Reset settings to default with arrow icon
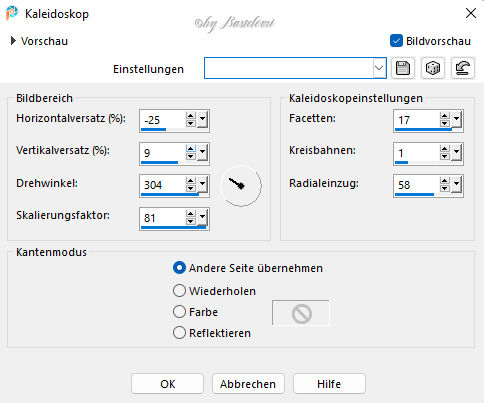Screen dimensions: 484x403 [x=463, y=68]
